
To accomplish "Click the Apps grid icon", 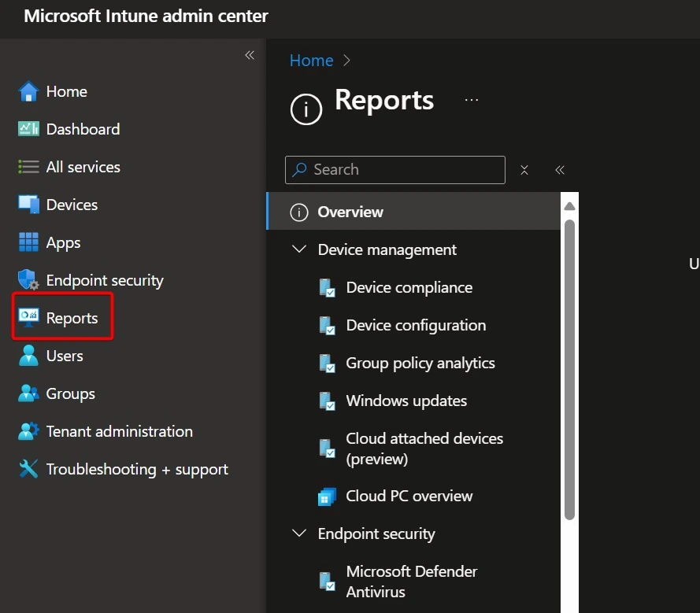I will [x=28, y=242].
